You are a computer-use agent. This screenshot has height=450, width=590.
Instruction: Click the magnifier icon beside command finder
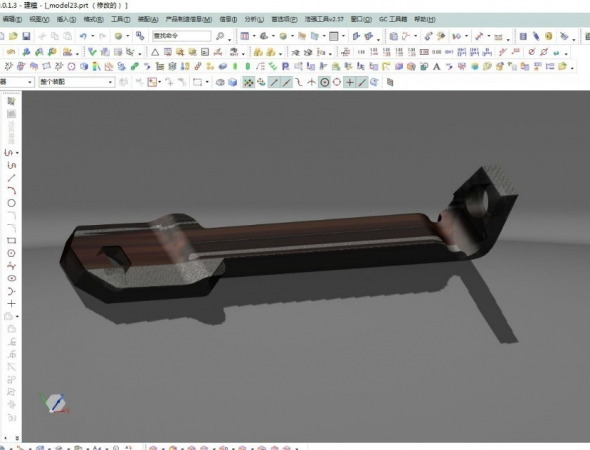click(x=220, y=36)
